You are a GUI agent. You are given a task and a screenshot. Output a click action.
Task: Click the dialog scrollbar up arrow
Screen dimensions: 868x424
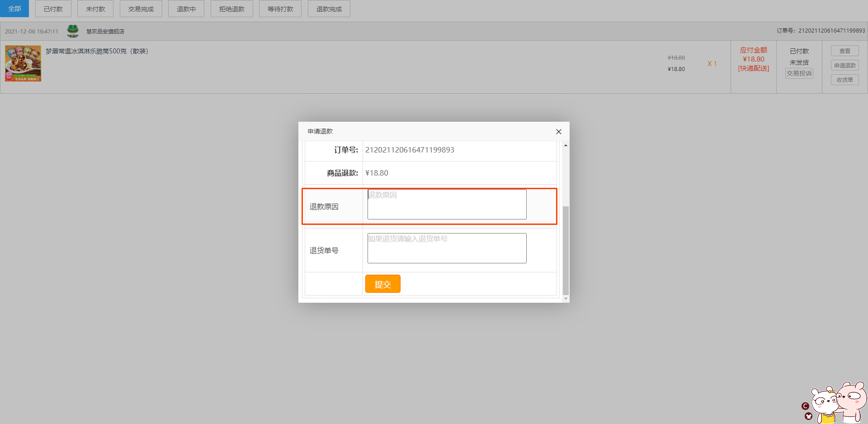coord(566,145)
